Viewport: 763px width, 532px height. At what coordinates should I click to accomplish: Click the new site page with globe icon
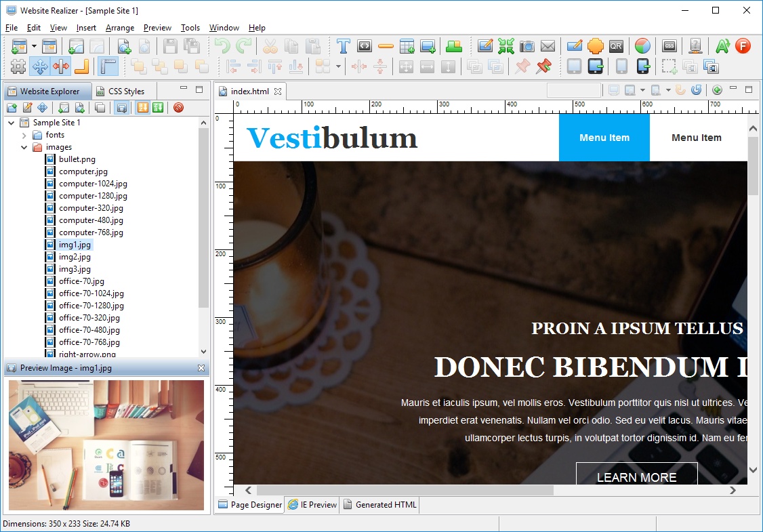click(123, 46)
